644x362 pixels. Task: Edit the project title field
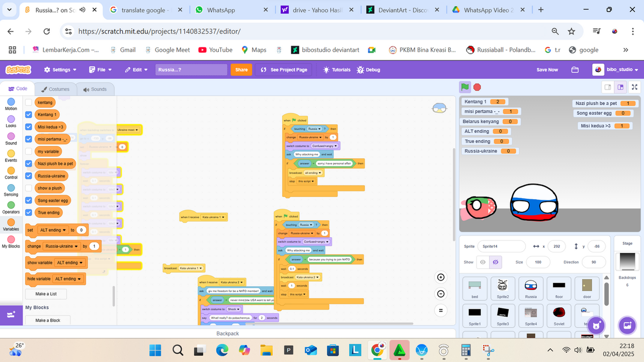191,70
